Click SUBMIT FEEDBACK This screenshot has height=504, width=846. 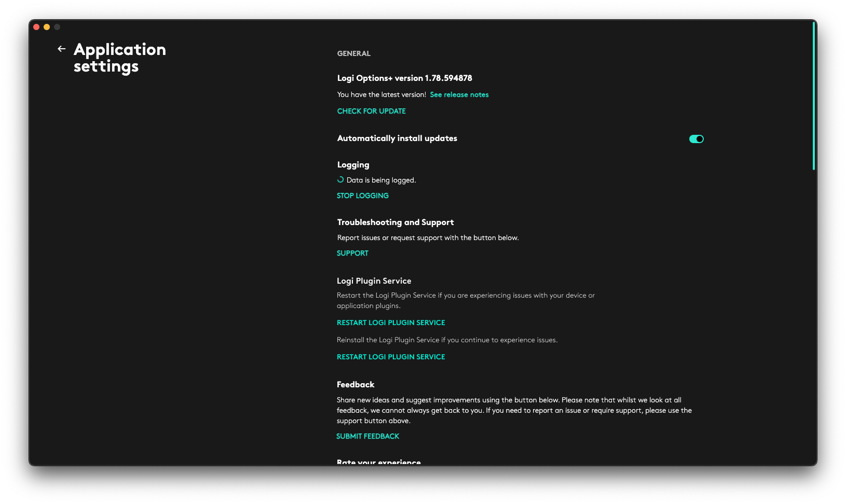point(367,436)
